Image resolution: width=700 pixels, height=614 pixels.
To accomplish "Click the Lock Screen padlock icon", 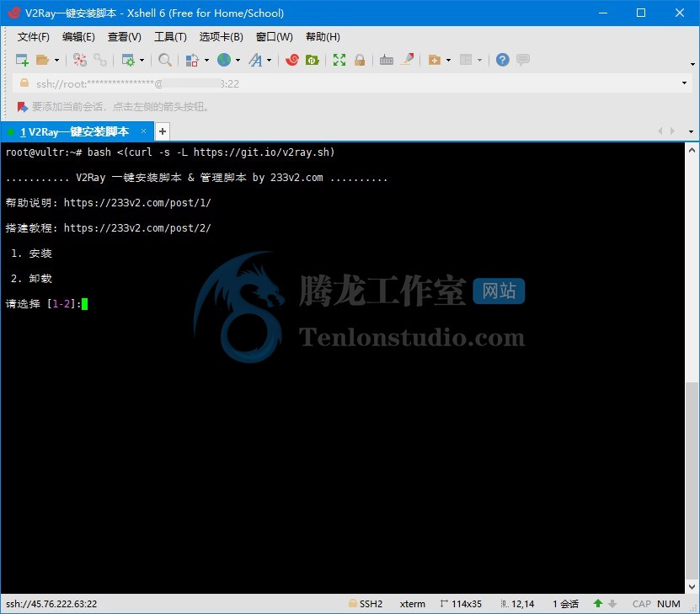I will tap(360, 60).
